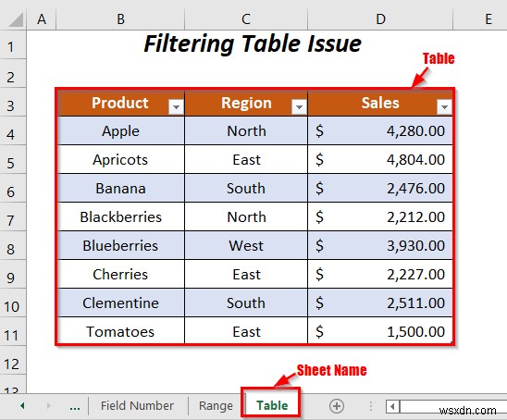Select the 2,227.00 sales cell
The width and height of the screenshot is (507, 420).
(380, 274)
